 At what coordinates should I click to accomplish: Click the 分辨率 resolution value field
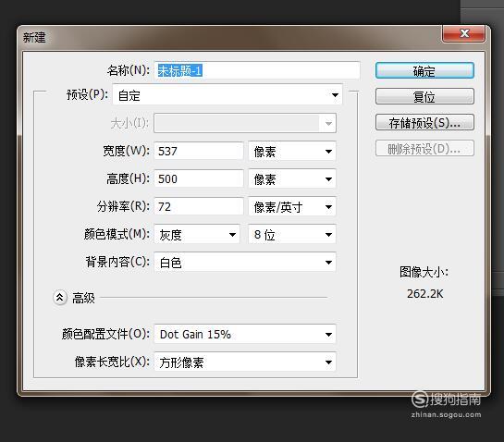click(x=199, y=206)
